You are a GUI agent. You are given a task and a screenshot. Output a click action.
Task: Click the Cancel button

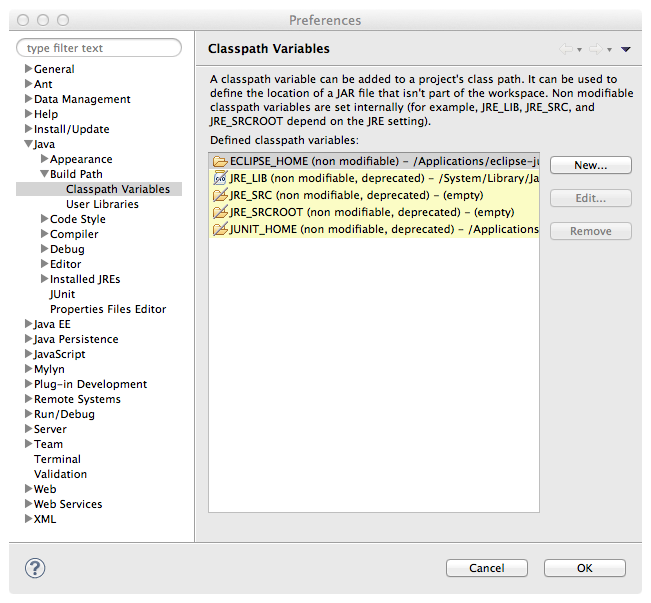click(487, 568)
